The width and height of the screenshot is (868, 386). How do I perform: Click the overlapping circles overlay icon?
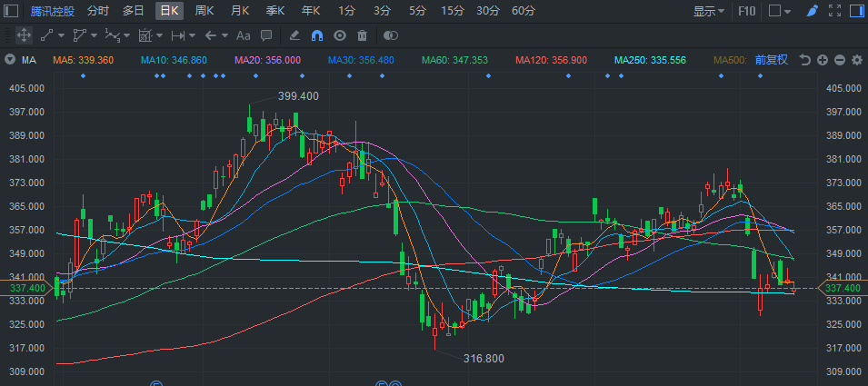391,35
